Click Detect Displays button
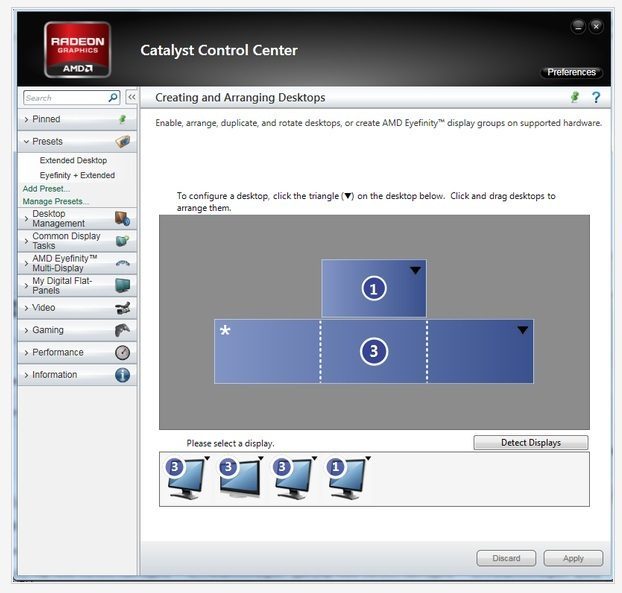 [531, 443]
